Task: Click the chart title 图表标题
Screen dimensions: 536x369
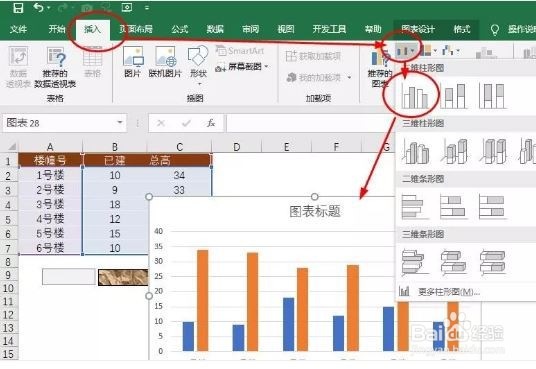Action: pyautogui.click(x=315, y=211)
